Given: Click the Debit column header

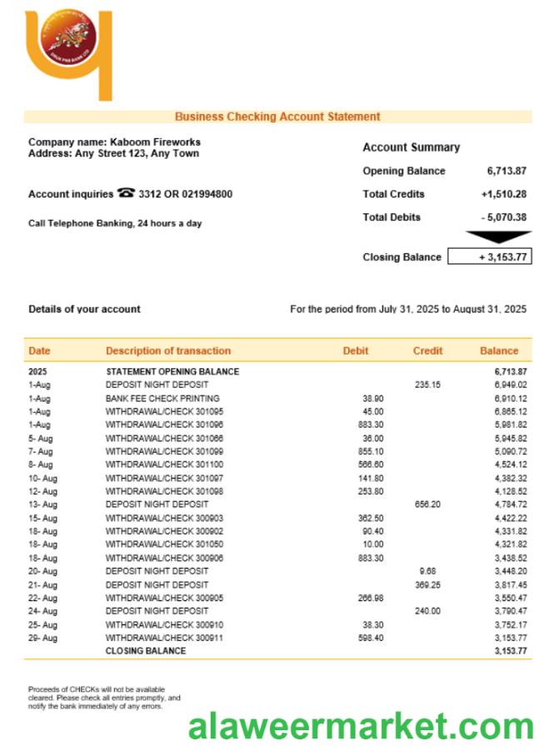Looking at the screenshot, I should (356, 351).
